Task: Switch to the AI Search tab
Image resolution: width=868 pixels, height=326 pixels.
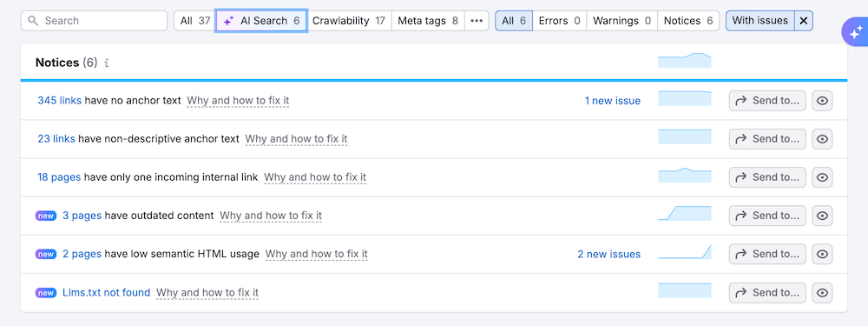Action: click(261, 21)
